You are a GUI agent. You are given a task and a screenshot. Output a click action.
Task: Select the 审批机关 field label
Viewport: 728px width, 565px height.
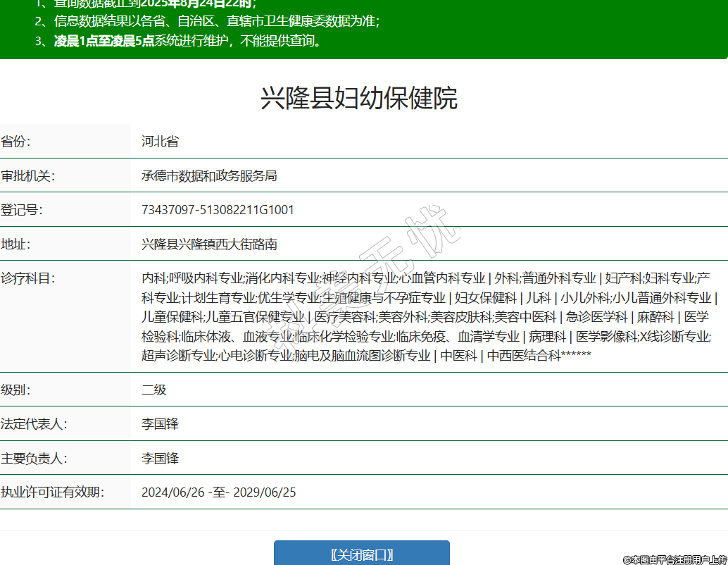pos(27,176)
